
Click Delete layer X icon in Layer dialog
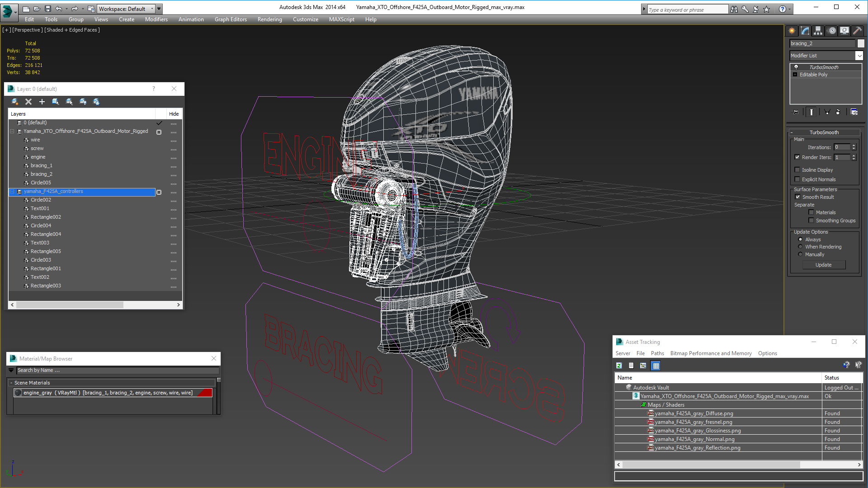[x=28, y=102]
